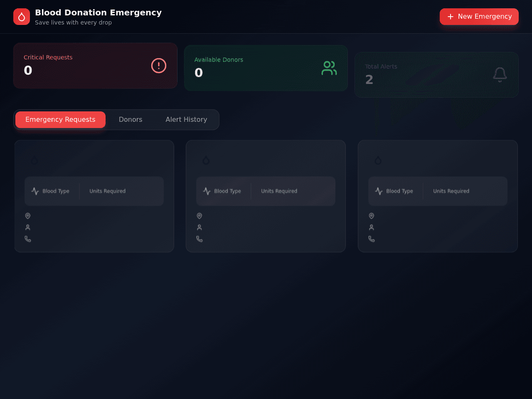Open the Total Alerts stat card

tap(436, 75)
